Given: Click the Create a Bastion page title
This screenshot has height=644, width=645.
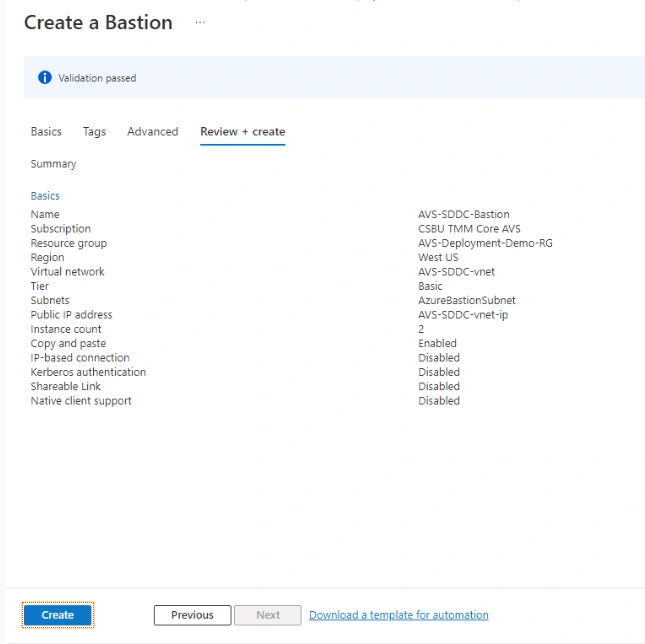Looking at the screenshot, I should tap(98, 23).
